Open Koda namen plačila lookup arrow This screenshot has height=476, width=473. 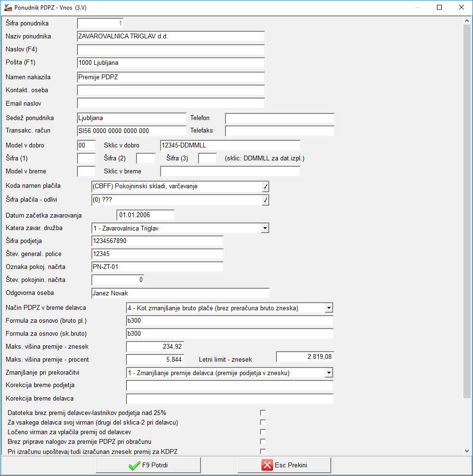[265, 187]
